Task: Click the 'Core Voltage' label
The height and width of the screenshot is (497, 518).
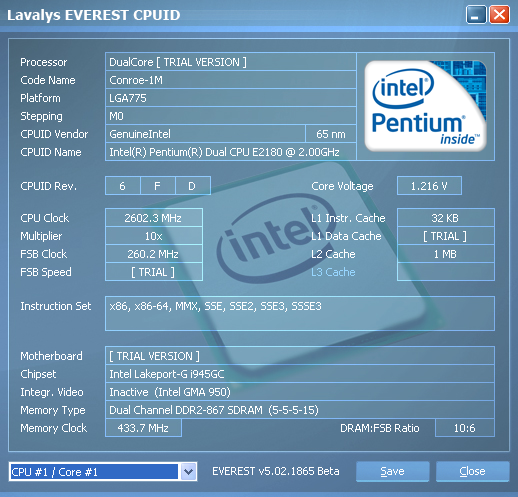Action: click(x=342, y=186)
